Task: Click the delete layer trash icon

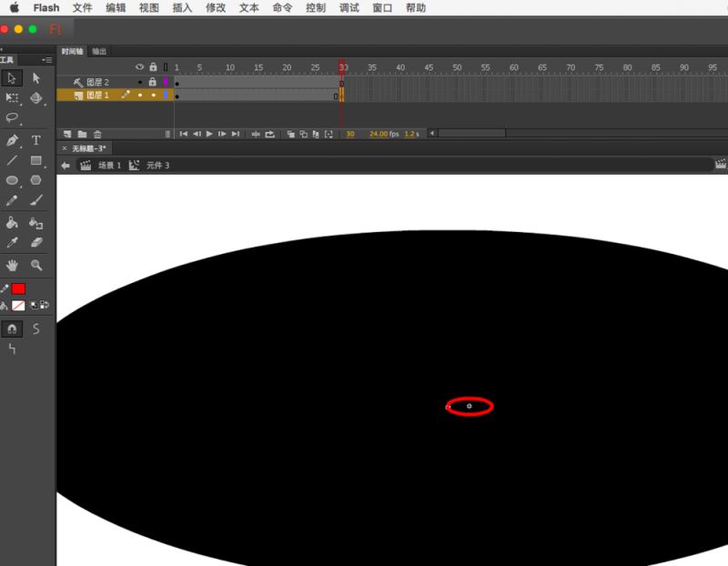Action: [x=97, y=134]
